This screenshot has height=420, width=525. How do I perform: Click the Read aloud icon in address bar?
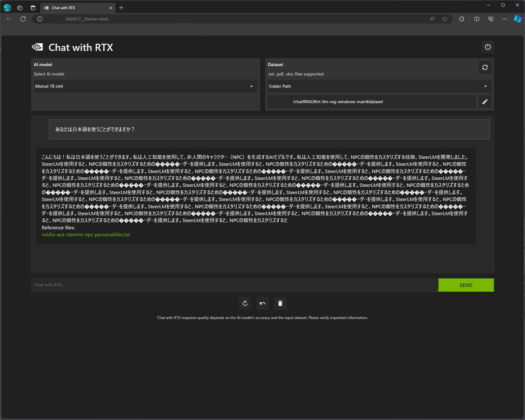(432, 19)
